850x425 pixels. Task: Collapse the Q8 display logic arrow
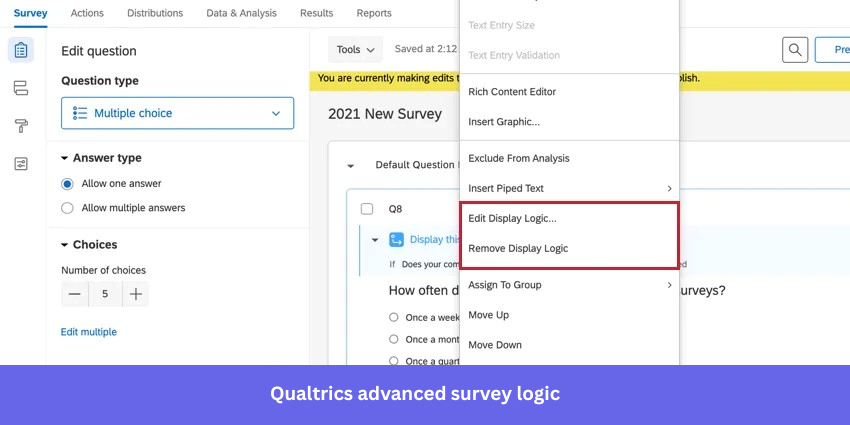pos(375,240)
